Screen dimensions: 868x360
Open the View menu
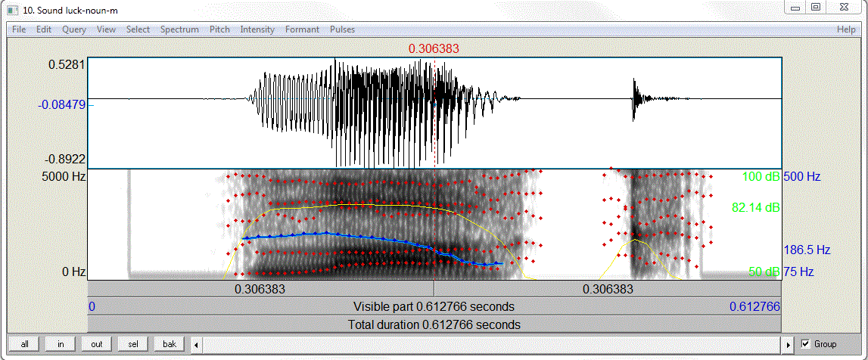coord(106,29)
